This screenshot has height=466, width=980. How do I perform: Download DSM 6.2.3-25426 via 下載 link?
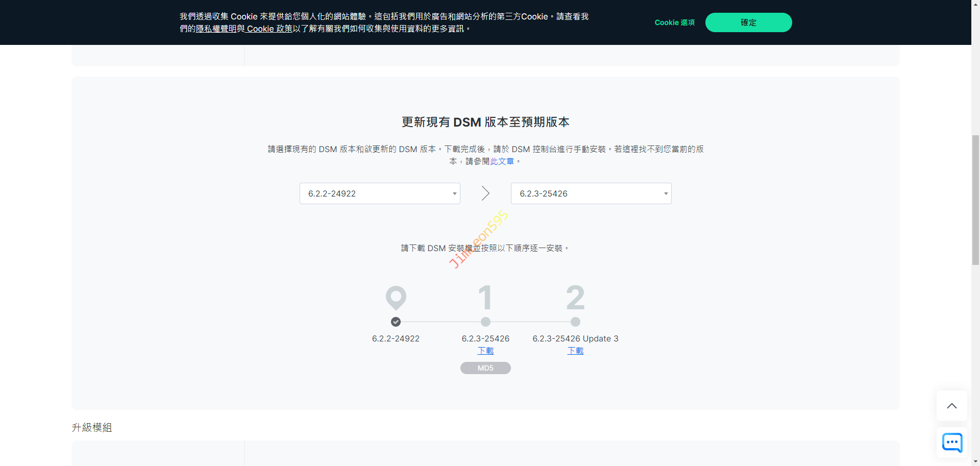point(485,351)
